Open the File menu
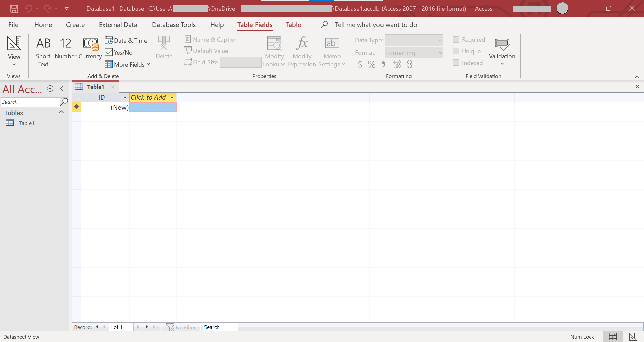Viewport: 644px width, 342px height. click(13, 25)
